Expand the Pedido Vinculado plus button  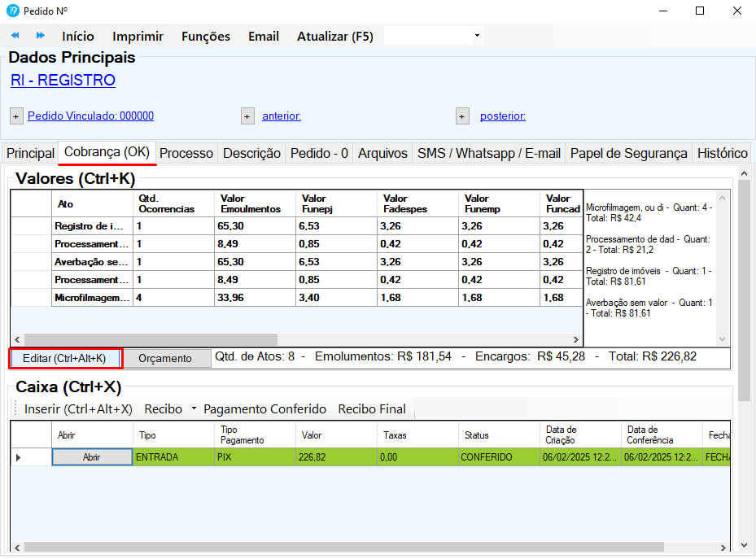(16, 116)
